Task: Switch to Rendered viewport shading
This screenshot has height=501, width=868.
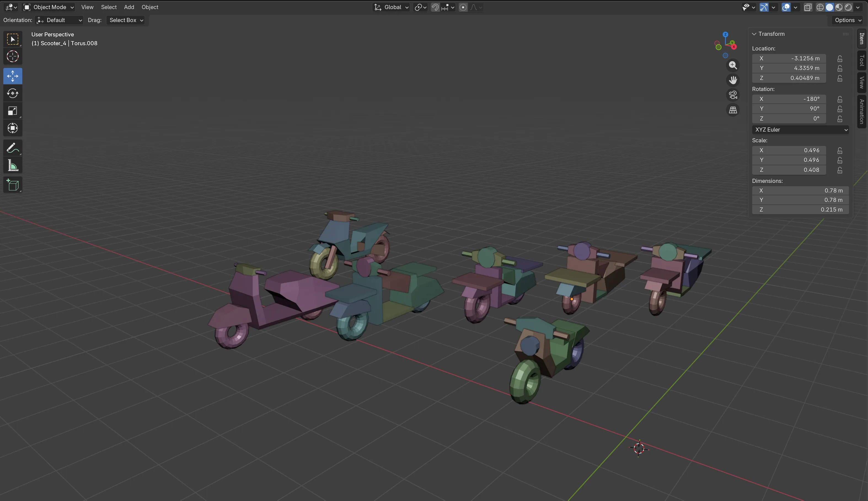Action: 848,7
